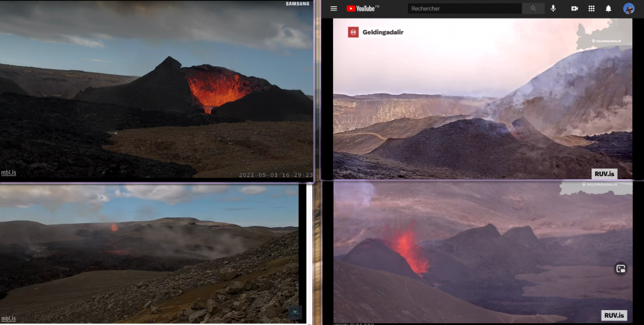Click the small dark icon in bottom-left stream corner

coord(294,312)
